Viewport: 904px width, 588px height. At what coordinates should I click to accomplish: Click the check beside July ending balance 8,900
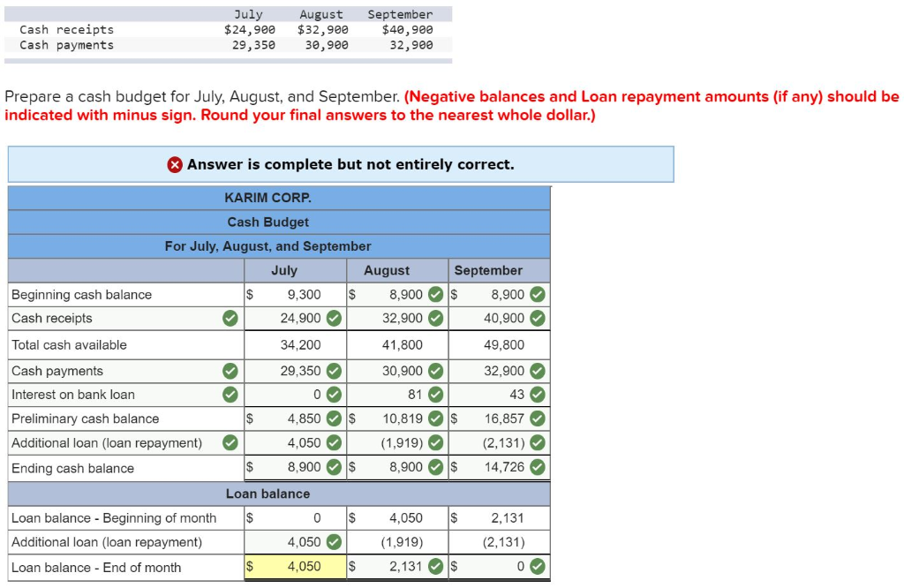(334, 467)
